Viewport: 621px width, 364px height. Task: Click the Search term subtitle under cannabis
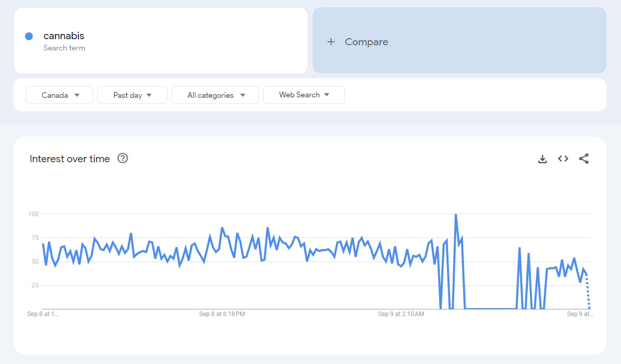tap(64, 48)
